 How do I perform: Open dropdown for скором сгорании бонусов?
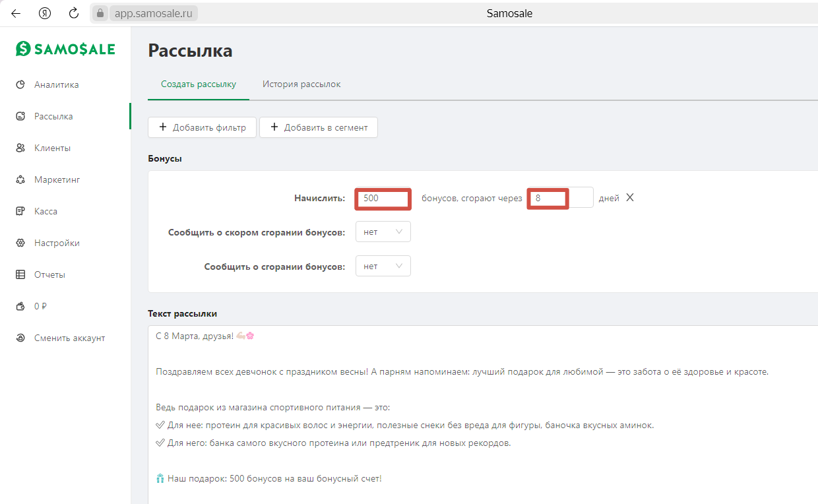pyautogui.click(x=383, y=232)
